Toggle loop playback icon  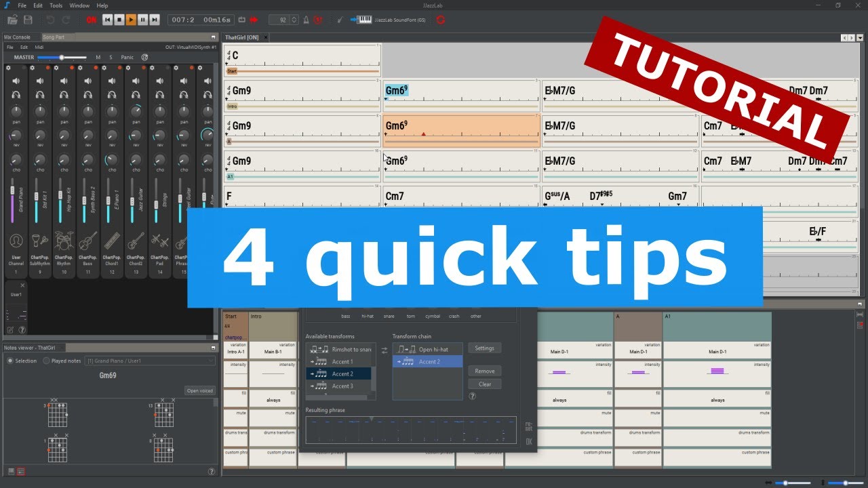[242, 20]
